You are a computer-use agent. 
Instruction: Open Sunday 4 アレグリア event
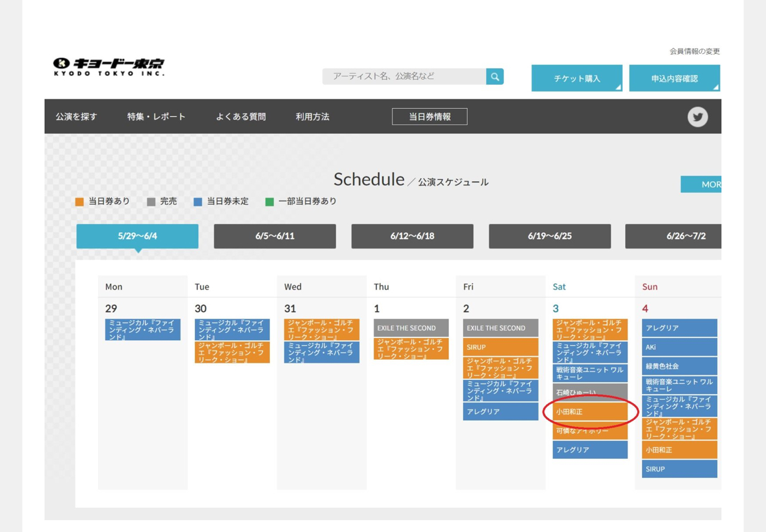click(x=680, y=328)
